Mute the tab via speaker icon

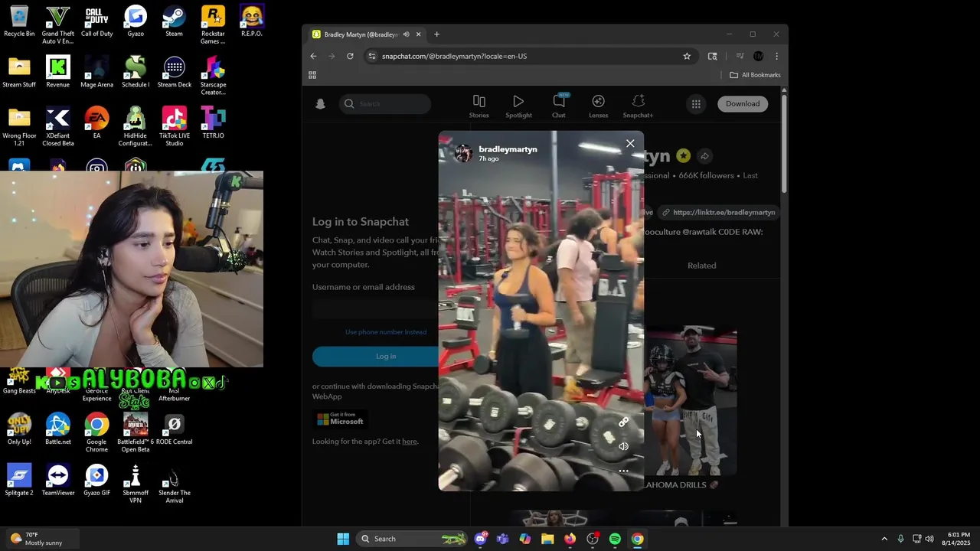click(x=406, y=34)
